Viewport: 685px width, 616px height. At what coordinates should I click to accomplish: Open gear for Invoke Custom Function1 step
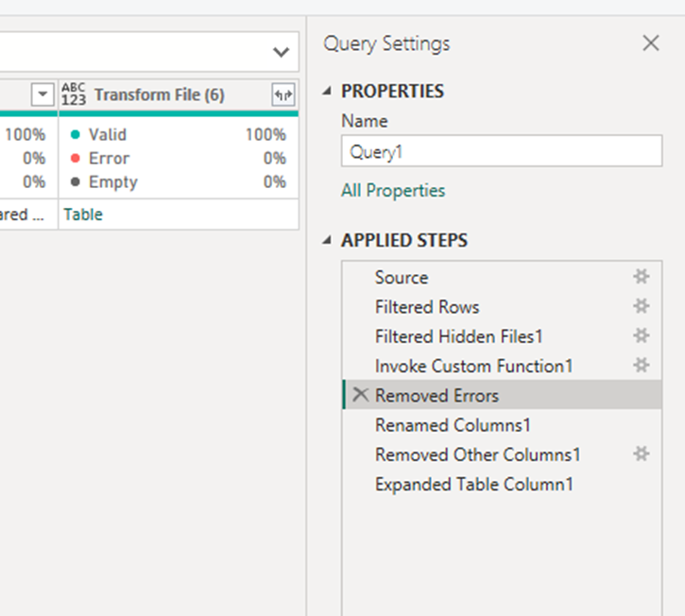point(641,365)
